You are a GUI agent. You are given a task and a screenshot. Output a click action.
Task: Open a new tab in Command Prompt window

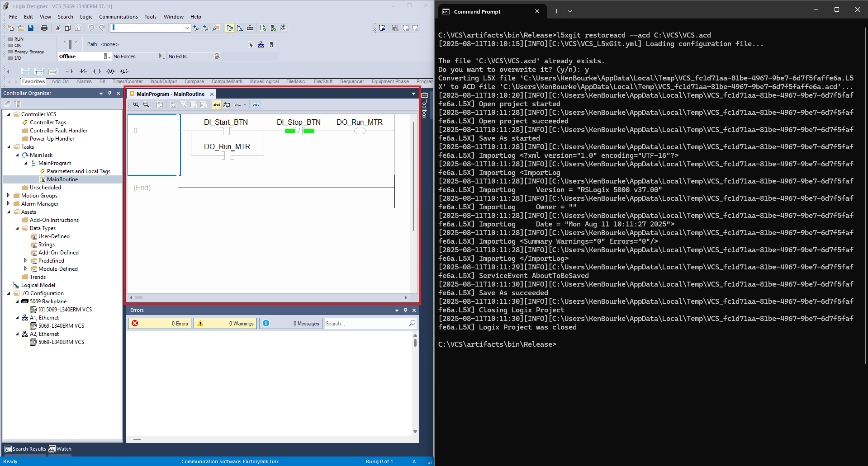click(556, 11)
